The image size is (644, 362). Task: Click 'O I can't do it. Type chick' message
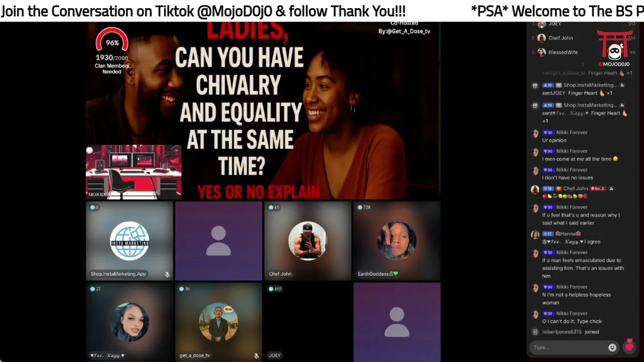(572, 321)
